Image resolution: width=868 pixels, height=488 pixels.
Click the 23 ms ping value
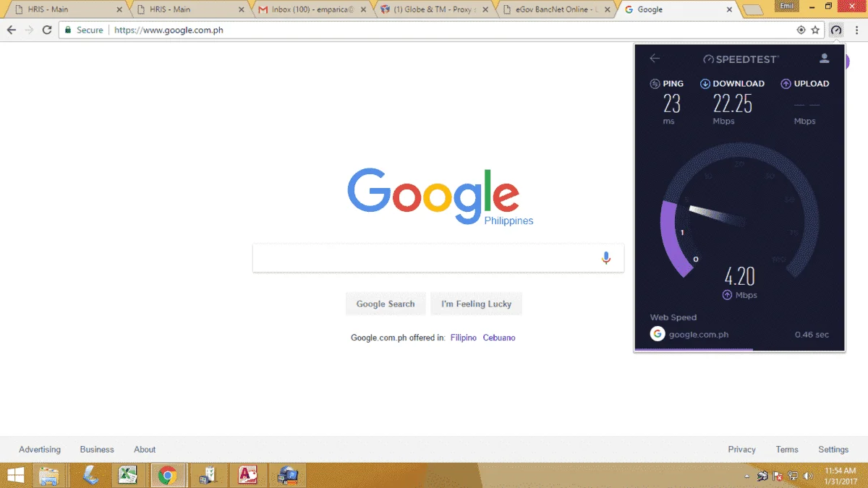pyautogui.click(x=671, y=103)
